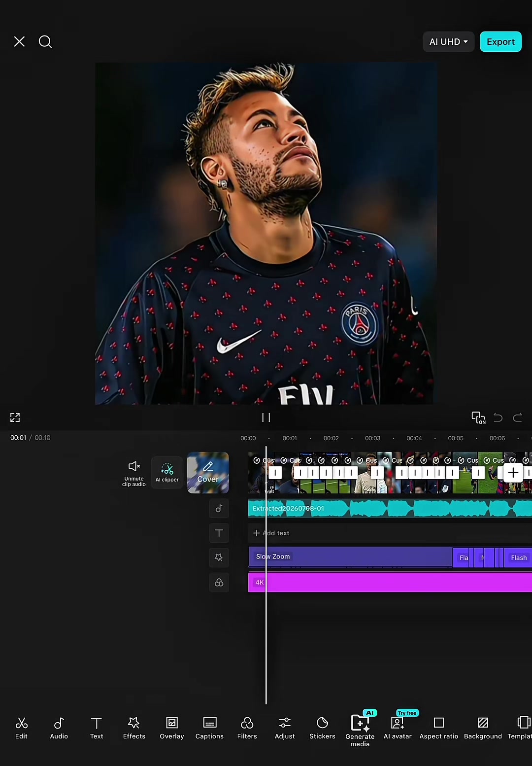Image resolution: width=532 pixels, height=766 pixels.
Task: Open the filters track circles icon
Action: pos(219,582)
